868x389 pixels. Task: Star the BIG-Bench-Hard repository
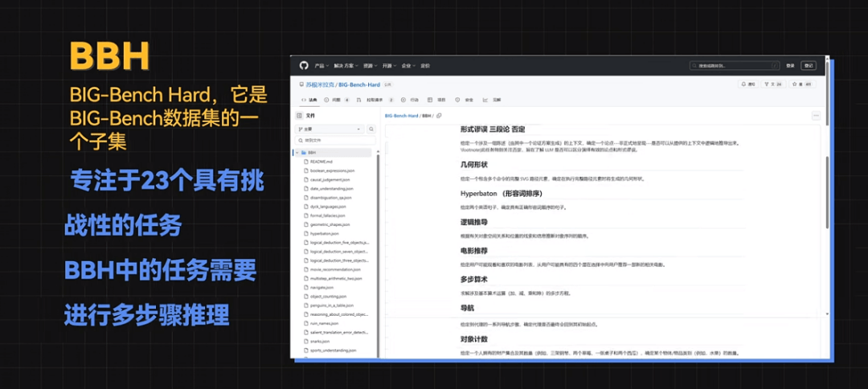tap(803, 84)
